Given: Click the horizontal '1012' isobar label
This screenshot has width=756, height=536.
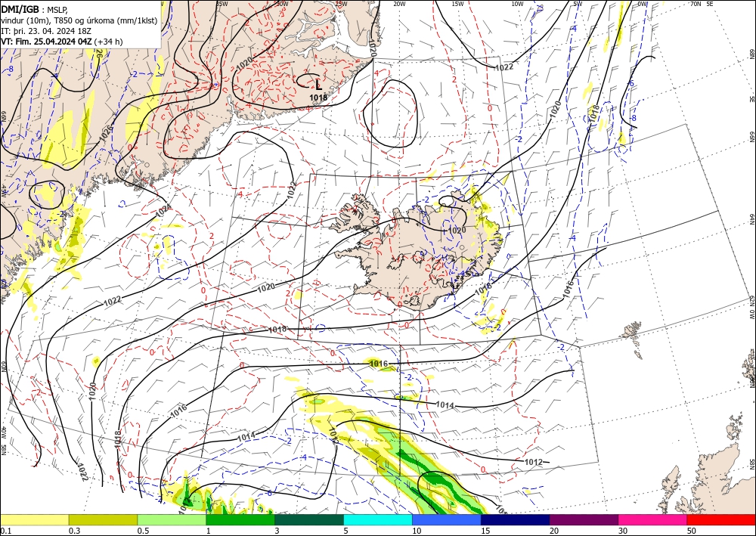Looking at the screenshot, I should 533,462.
